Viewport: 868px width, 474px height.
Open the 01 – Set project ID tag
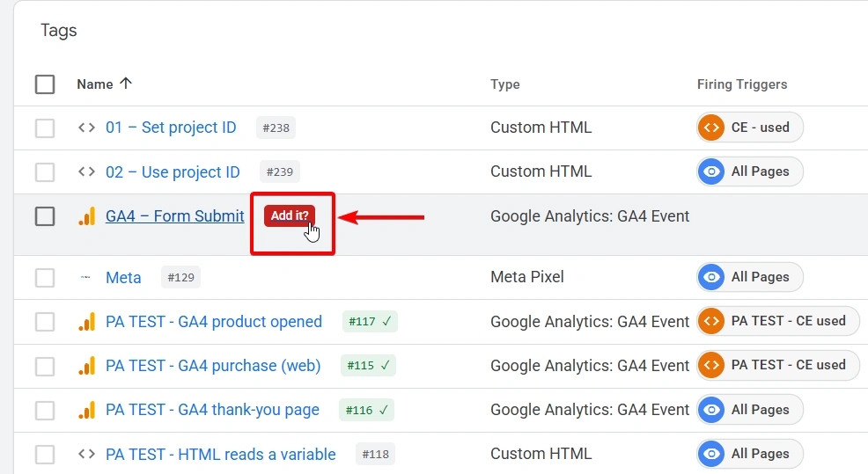point(171,128)
